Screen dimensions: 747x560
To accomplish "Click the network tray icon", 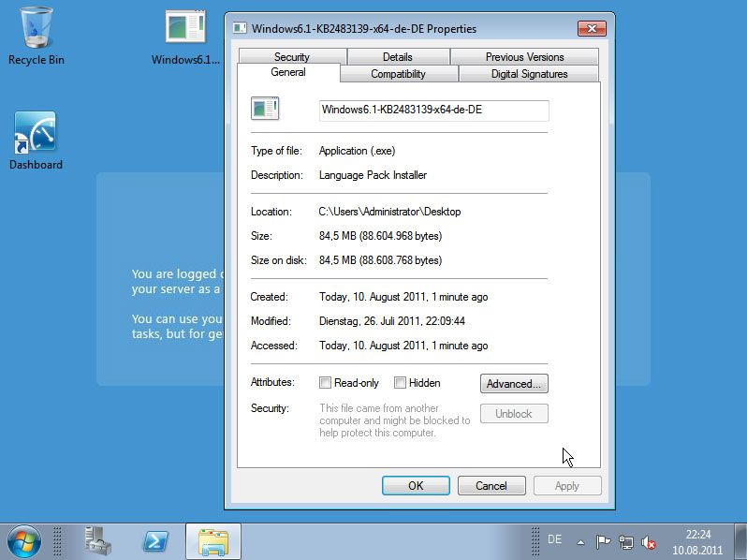I will (626, 542).
